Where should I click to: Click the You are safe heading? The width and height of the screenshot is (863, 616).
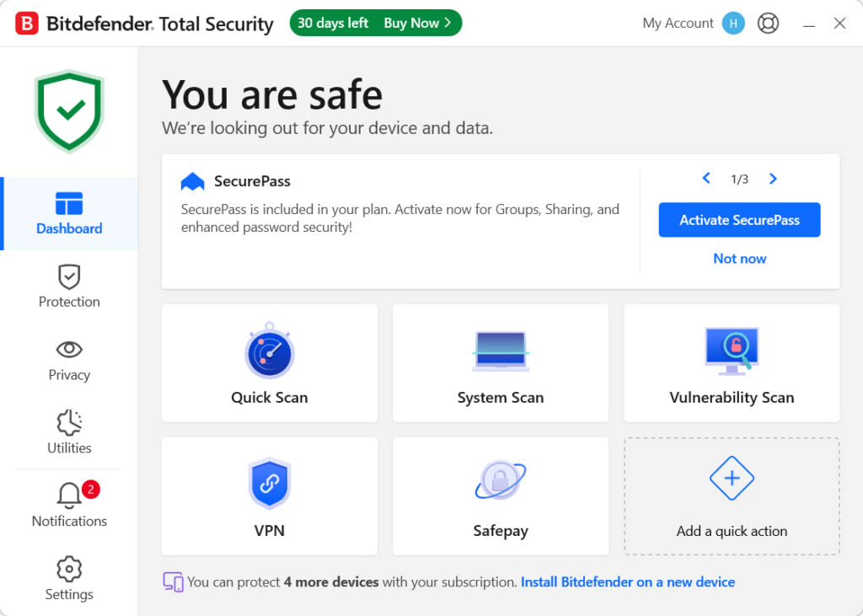pyautogui.click(x=272, y=94)
